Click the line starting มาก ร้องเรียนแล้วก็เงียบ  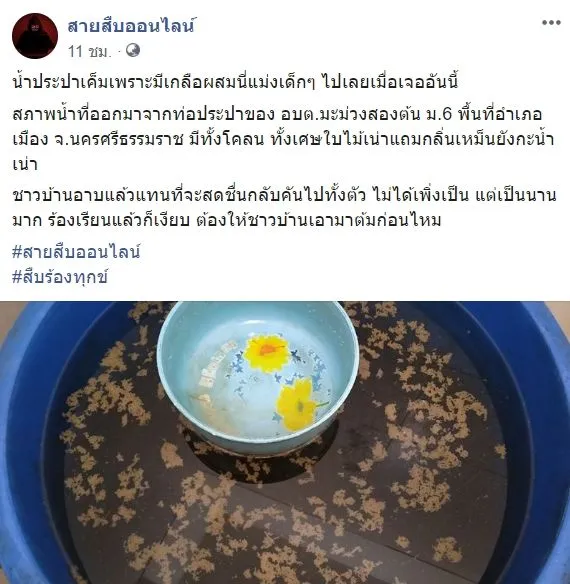point(227,220)
